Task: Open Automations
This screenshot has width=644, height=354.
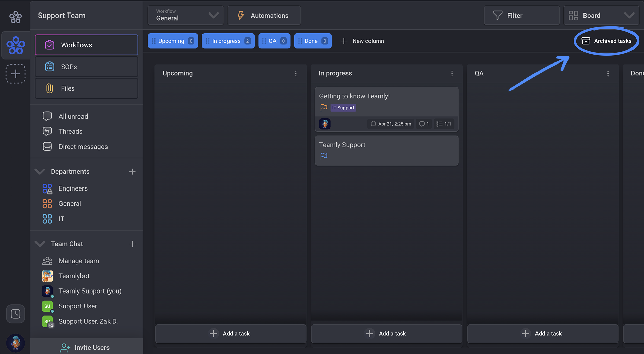Action: [264, 15]
